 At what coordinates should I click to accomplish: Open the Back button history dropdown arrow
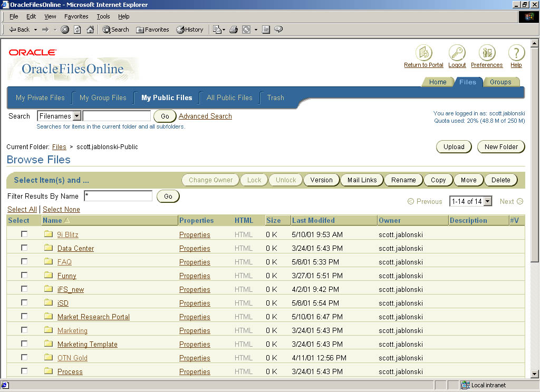tap(35, 30)
